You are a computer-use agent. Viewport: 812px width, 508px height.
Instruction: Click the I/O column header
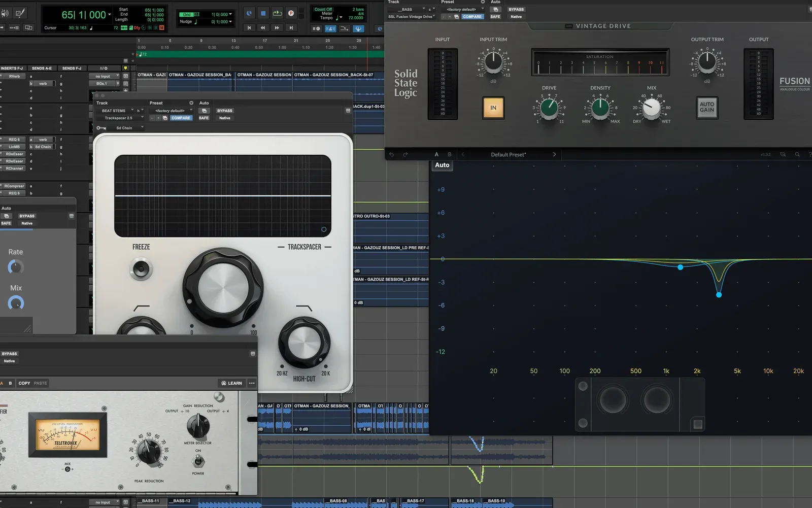(104, 68)
